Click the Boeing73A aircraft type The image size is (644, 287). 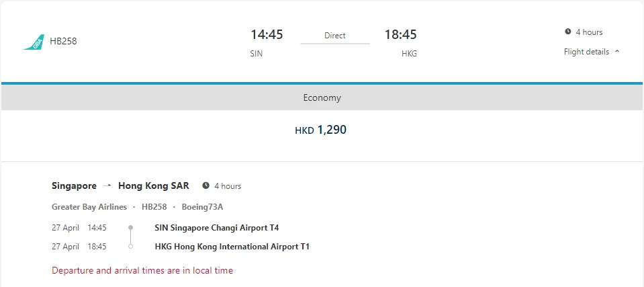(203, 207)
